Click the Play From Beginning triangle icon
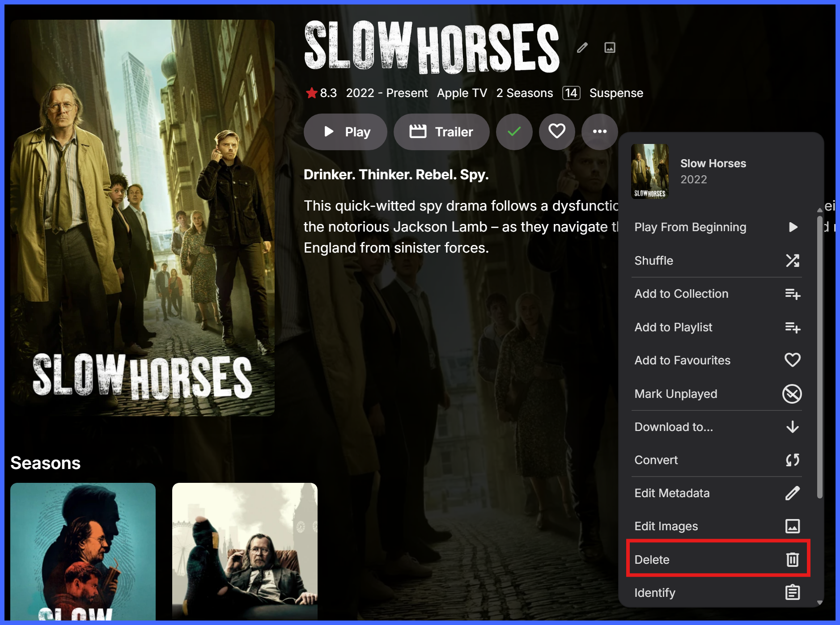Screen dimensions: 840x625 [x=793, y=227]
